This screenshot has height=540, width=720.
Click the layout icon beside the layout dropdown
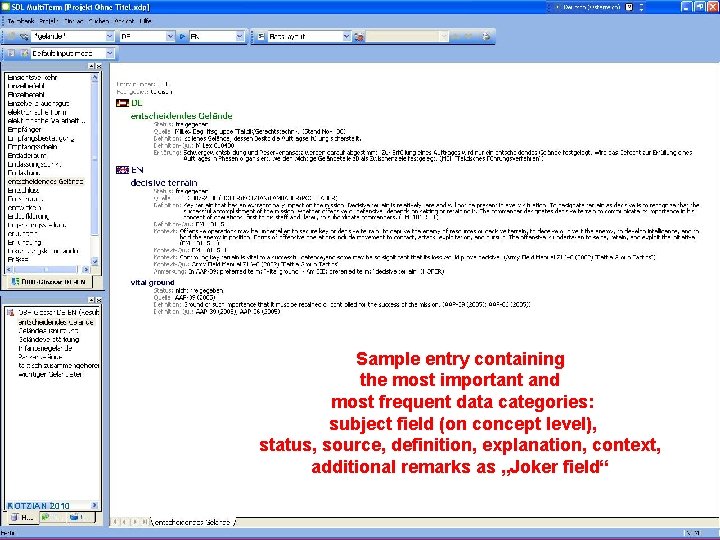coord(261,36)
